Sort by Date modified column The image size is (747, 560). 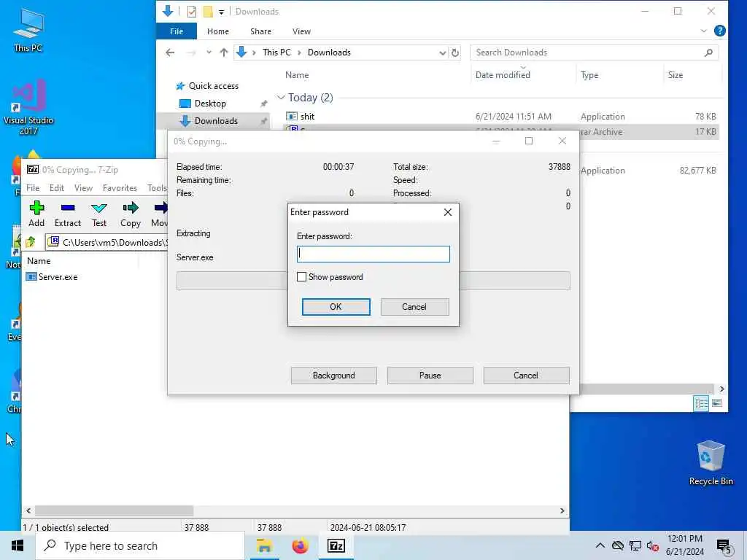tap(503, 75)
